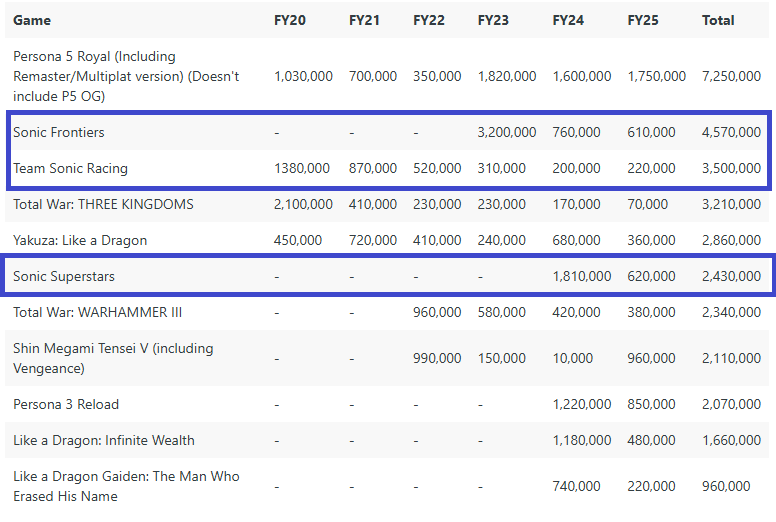
Task: Select Infinite Wealth FY24 value 1,180,000
Action: pyautogui.click(x=582, y=440)
